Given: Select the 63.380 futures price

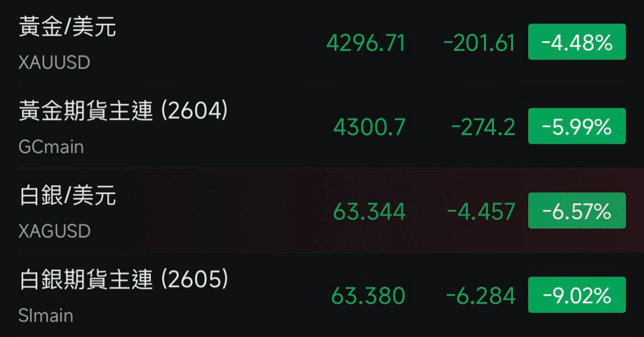Looking at the screenshot, I should [368, 296].
